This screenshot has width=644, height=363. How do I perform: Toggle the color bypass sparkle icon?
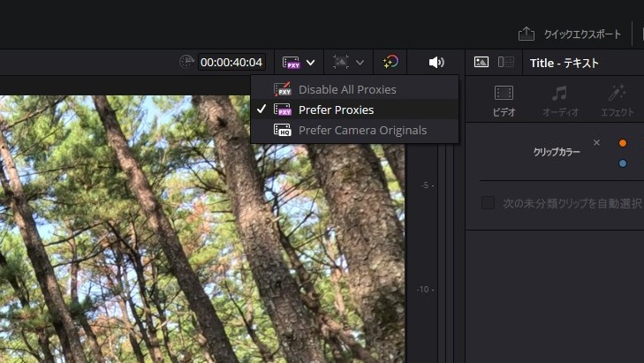coord(390,62)
